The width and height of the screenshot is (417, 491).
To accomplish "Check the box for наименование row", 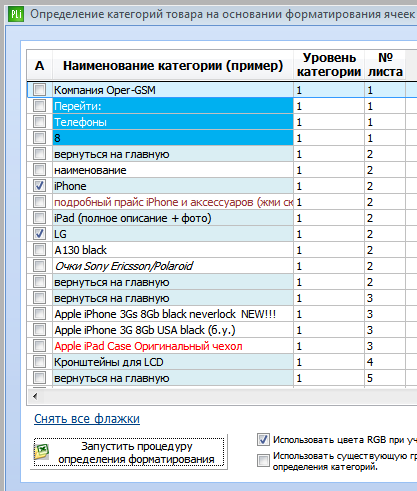I will [40, 170].
